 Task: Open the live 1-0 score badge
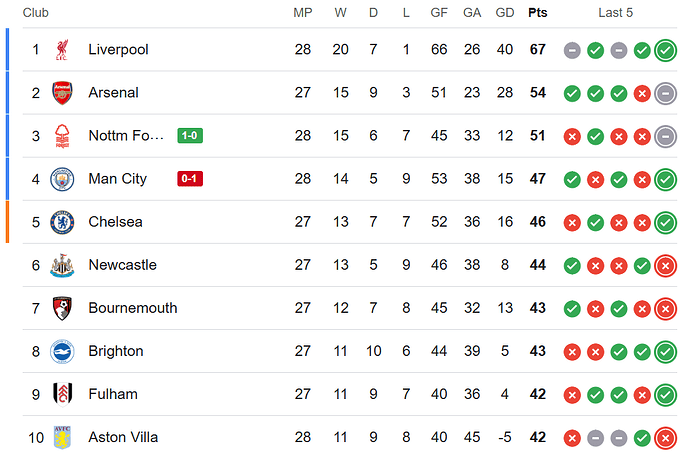190,136
